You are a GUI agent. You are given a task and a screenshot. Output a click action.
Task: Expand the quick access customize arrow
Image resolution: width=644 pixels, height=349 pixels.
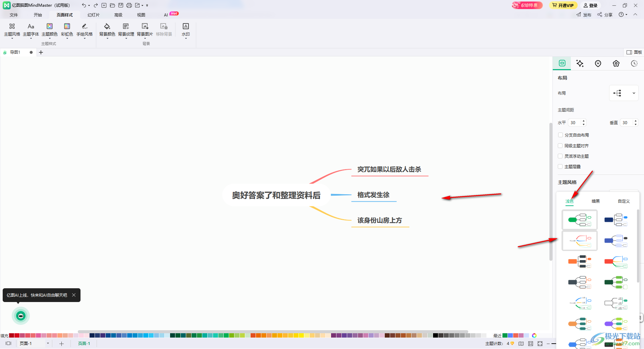[147, 6]
